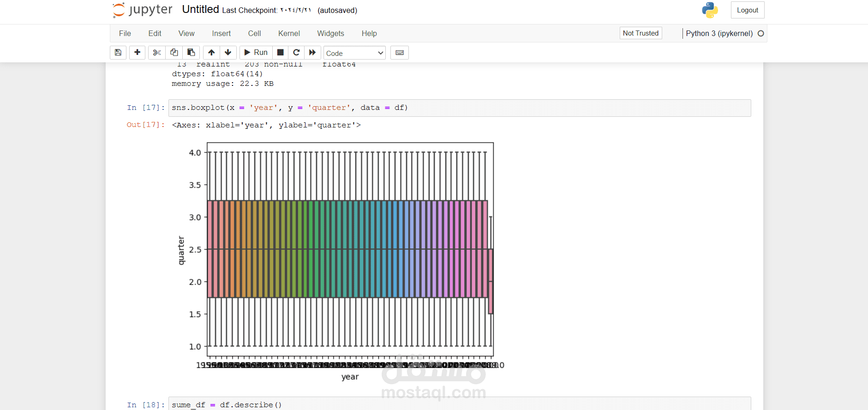Click the save and checkpoint icon
Screen dimensions: 868x410
118,53
